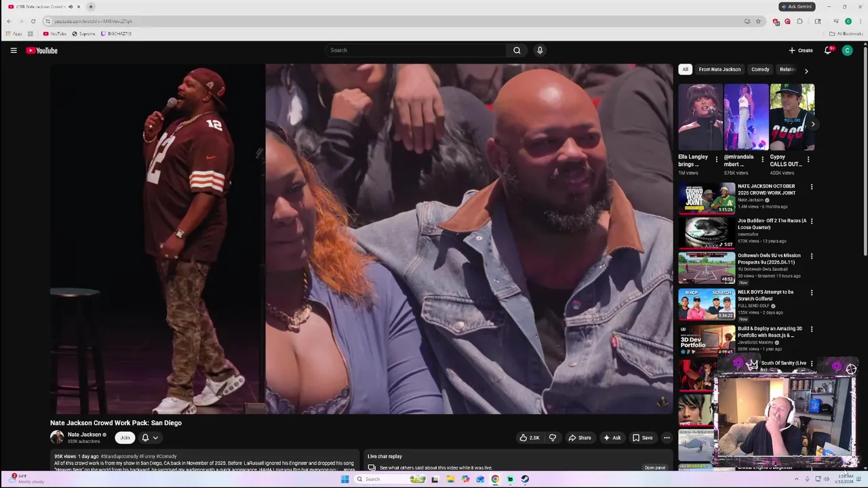Open a new browser tab
Screen dimensions: 868x488
(91, 7)
